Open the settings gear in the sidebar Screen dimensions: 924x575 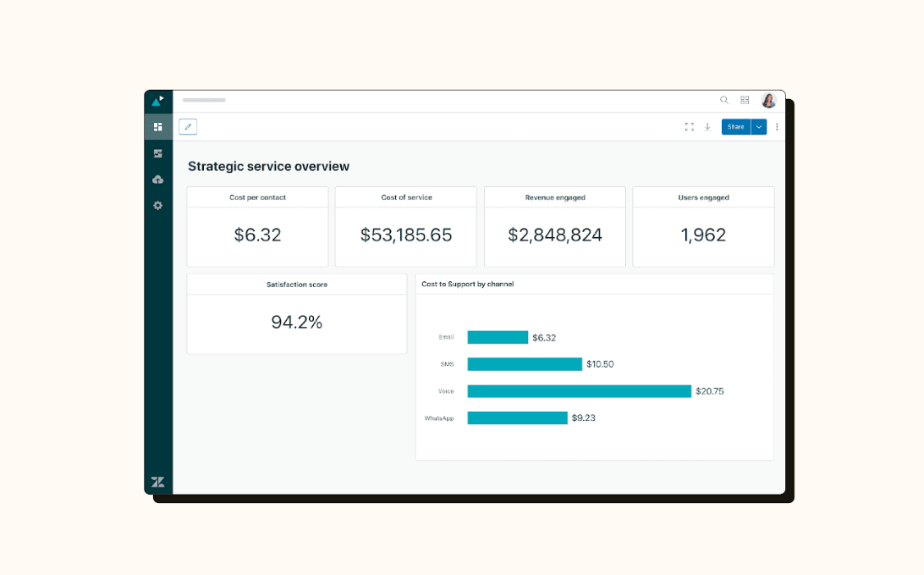[x=157, y=205]
